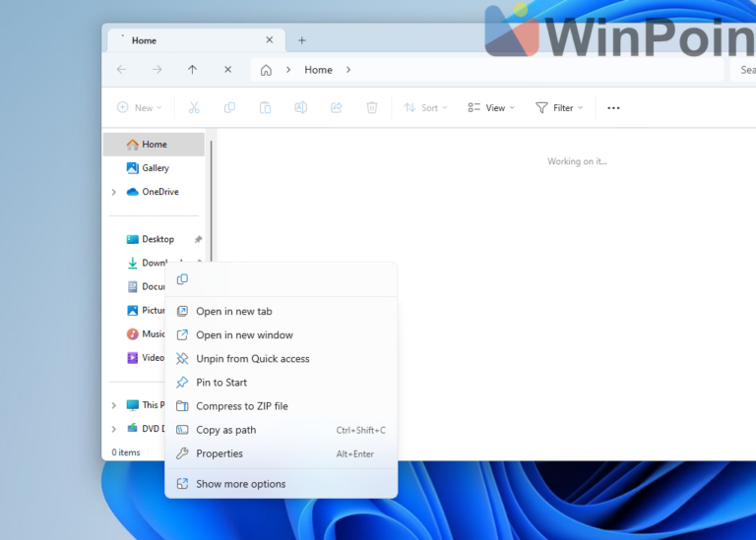Open the View dropdown
The width and height of the screenshot is (756, 540).
coord(491,108)
